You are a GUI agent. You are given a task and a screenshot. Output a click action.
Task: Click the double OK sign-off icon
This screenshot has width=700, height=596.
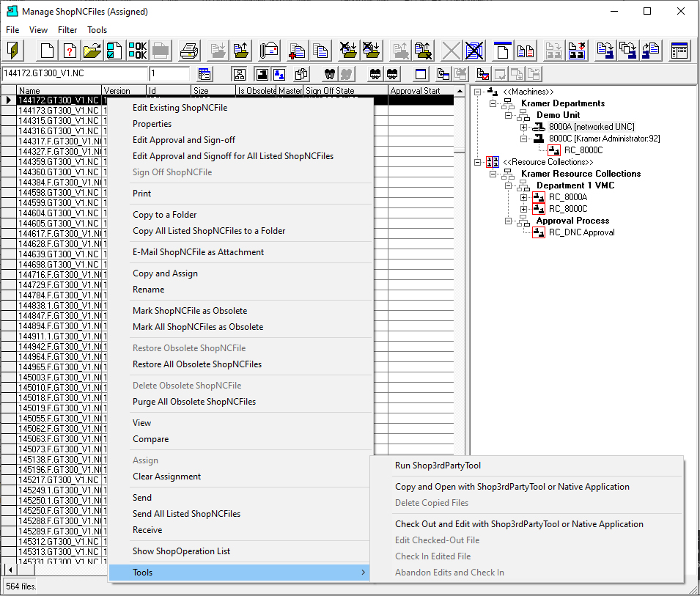[138, 51]
